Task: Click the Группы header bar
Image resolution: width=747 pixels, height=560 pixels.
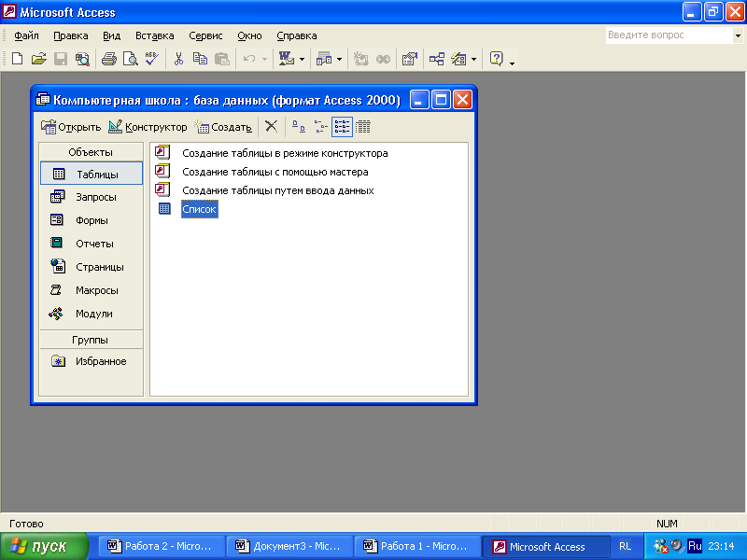Action: pyautogui.click(x=91, y=340)
